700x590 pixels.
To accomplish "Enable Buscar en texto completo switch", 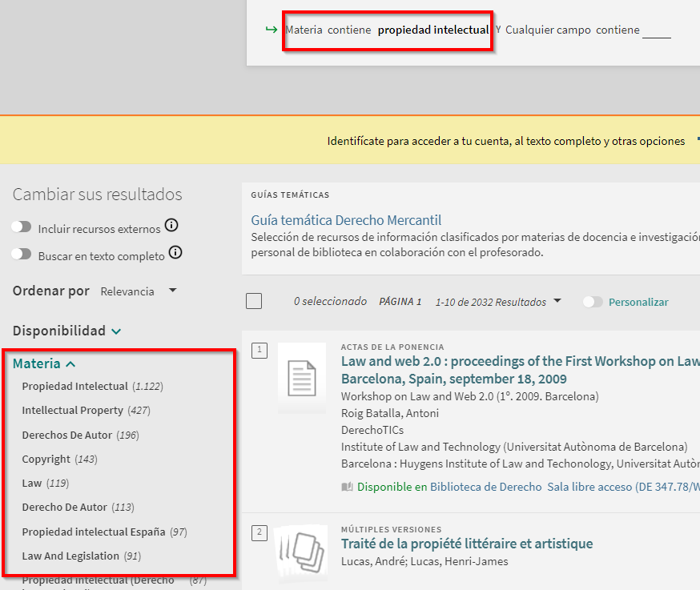I will (x=22, y=255).
